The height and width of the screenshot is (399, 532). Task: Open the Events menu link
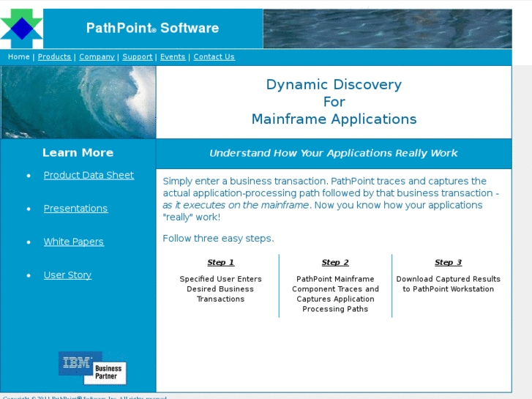point(173,56)
